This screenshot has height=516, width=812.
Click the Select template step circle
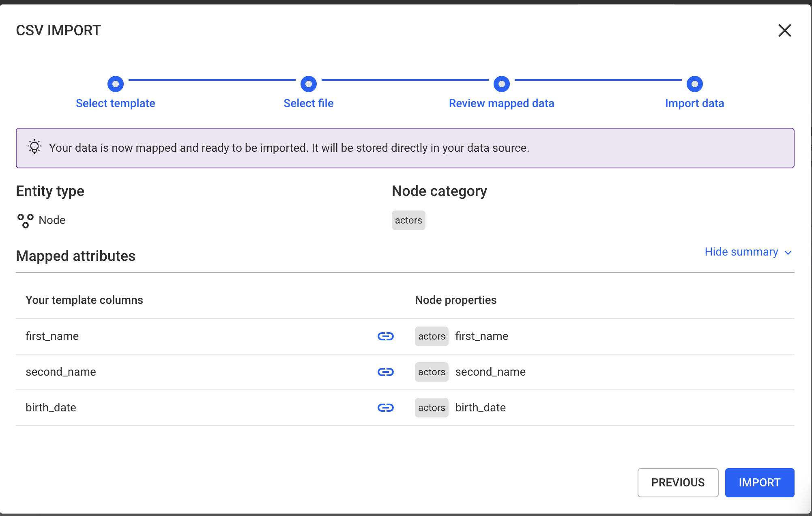[116, 84]
